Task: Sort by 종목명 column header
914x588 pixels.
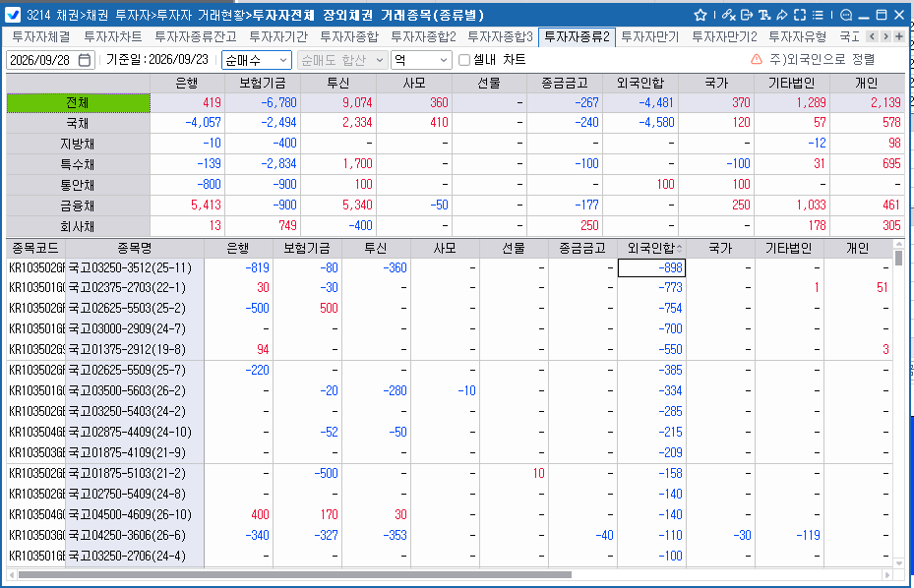Action: coord(135,248)
